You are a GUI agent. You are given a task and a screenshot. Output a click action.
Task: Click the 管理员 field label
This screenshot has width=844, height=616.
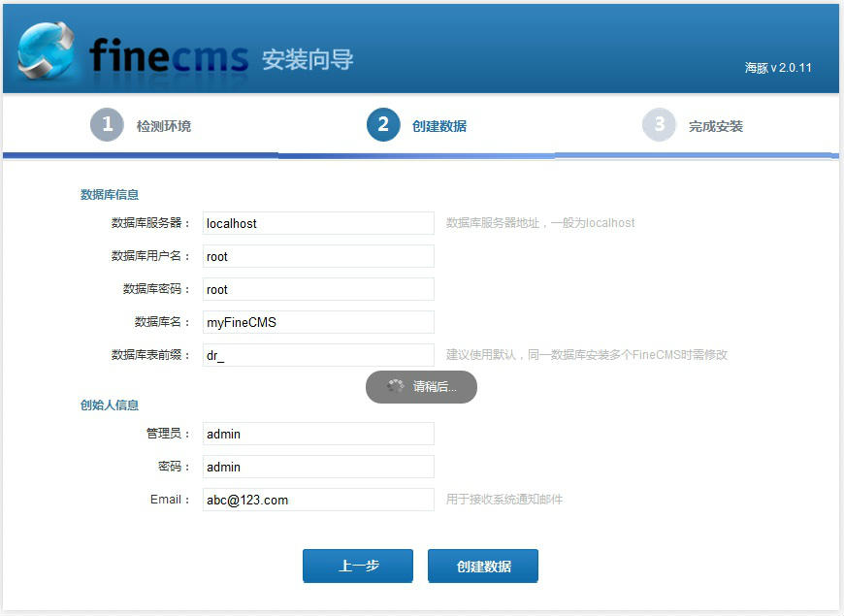(168, 433)
